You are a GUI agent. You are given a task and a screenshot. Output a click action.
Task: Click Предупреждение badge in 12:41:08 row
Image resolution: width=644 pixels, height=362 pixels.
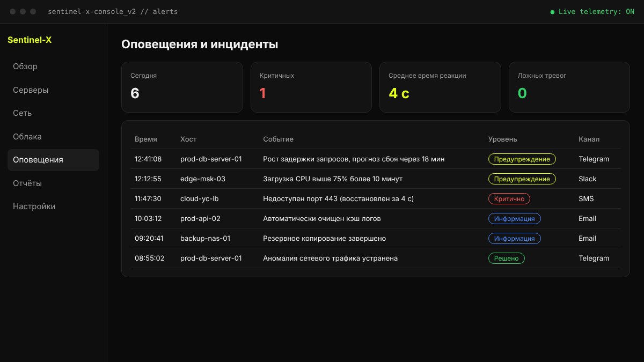(522, 159)
